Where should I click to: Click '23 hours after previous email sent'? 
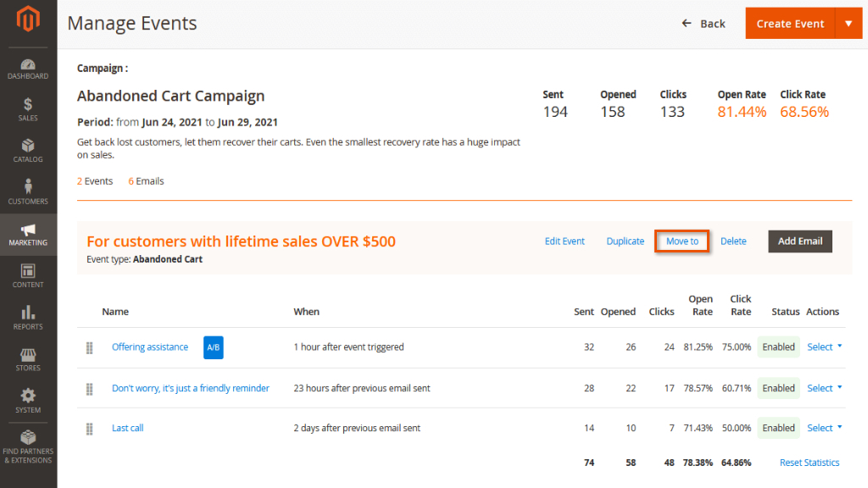(x=361, y=388)
